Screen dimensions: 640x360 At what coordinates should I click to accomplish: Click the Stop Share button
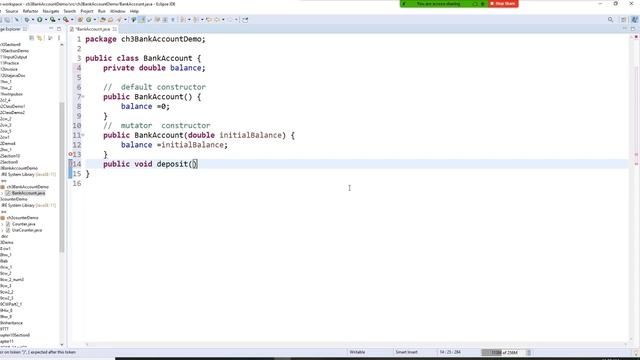tap(503, 4)
